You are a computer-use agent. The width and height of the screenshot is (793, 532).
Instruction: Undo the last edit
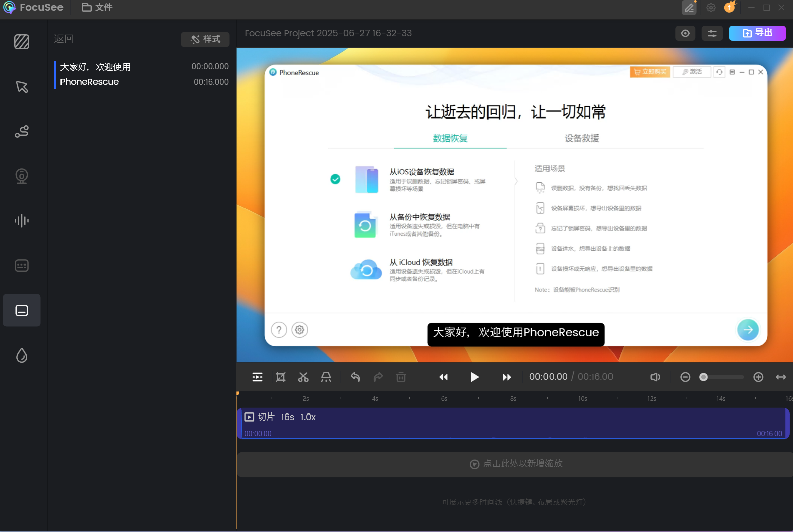[x=355, y=377]
